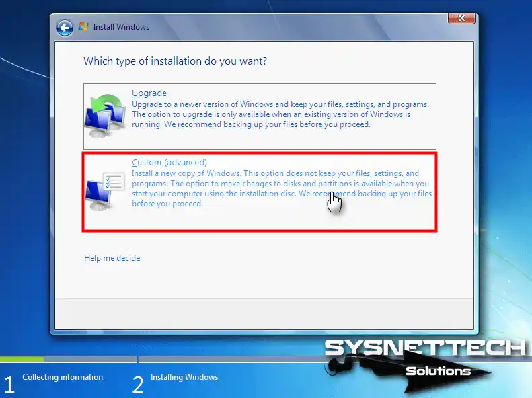Click the SYSNETTECH Solutions logo watermark
This screenshot has height=398, width=532.
point(424,359)
